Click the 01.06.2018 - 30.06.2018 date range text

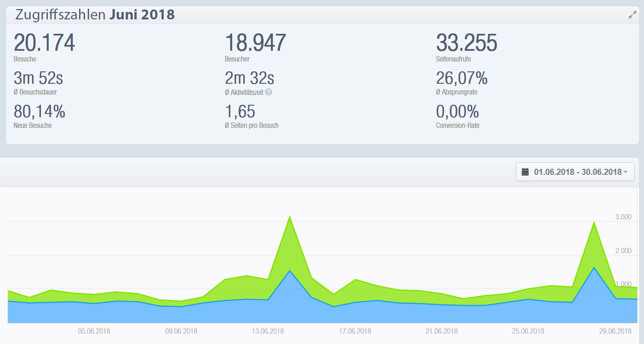click(577, 172)
